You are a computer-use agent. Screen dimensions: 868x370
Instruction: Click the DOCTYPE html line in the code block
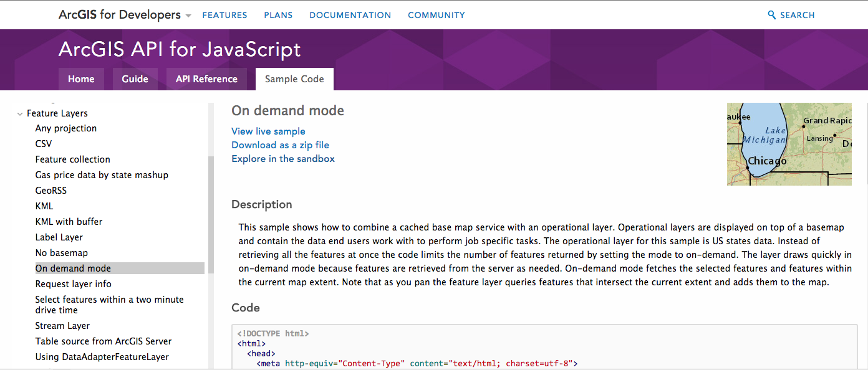(273, 333)
